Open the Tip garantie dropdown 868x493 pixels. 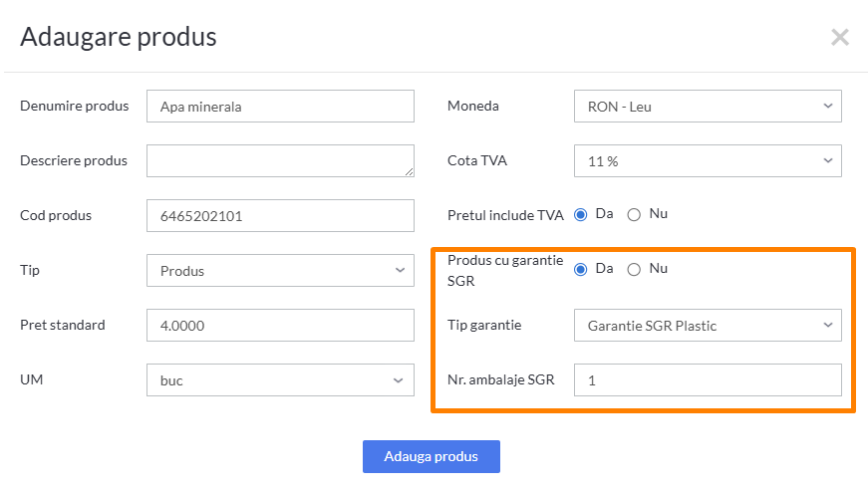pyautogui.click(x=708, y=326)
